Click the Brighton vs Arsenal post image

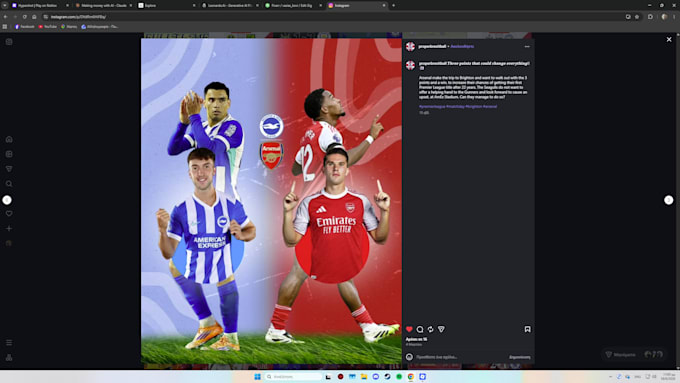tap(271, 201)
